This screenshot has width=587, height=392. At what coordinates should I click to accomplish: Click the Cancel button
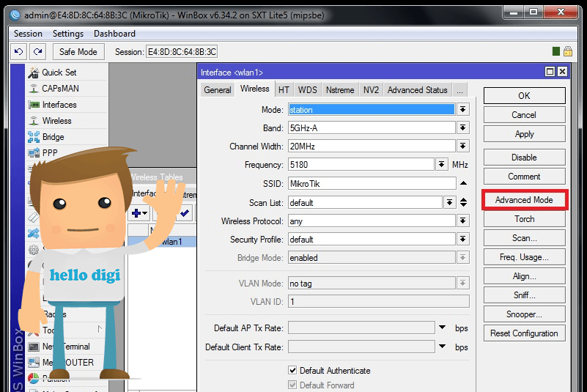point(524,115)
